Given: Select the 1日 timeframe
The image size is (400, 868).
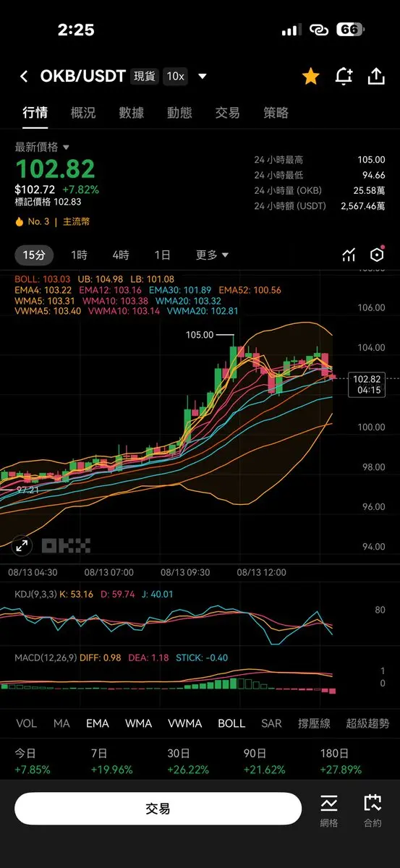Looking at the screenshot, I should [x=163, y=255].
